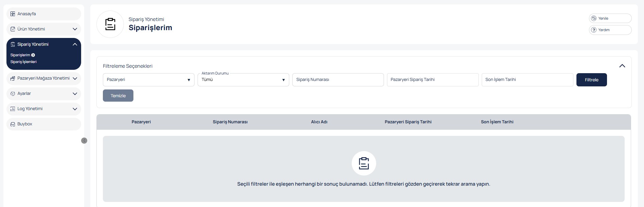The height and width of the screenshot is (207, 644).
Task: Expand the Log Yönetimi menu chevron
Action: (75, 109)
